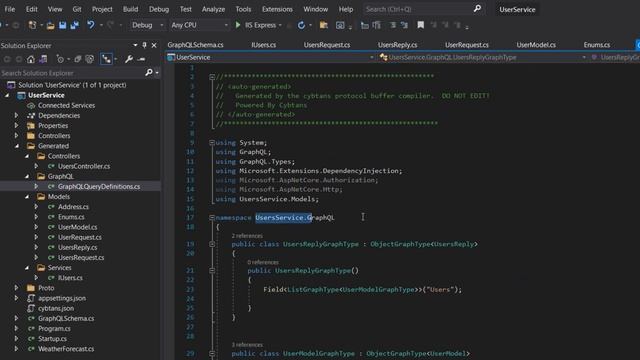
Task: Toggle auto-hide pin on Solution Explorer
Action: (x=144, y=45)
